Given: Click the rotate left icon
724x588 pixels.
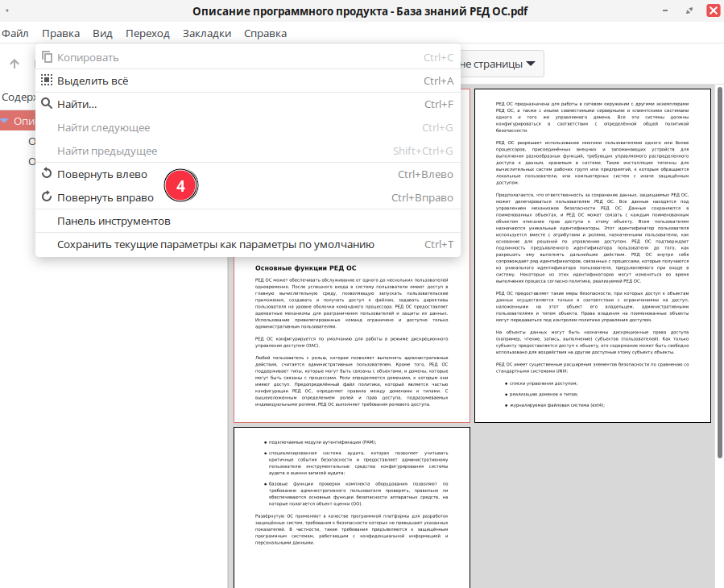Looking at the screenshot, I should [47, 174].
